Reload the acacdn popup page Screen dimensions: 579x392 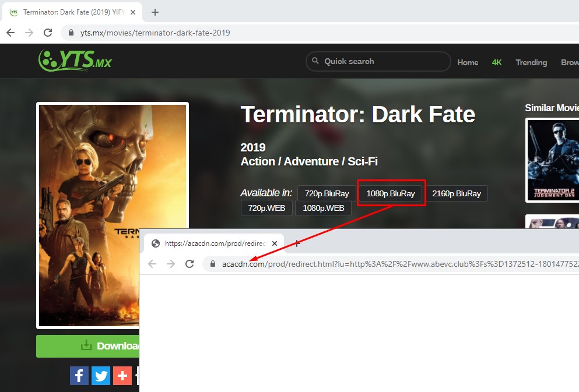(x=190, y=264)
